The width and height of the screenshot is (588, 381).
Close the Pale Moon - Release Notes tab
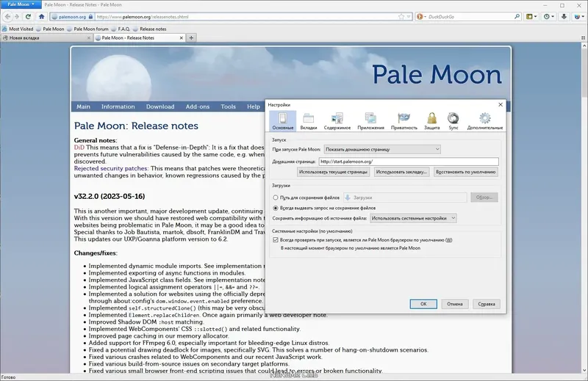[x=182, y=38]
